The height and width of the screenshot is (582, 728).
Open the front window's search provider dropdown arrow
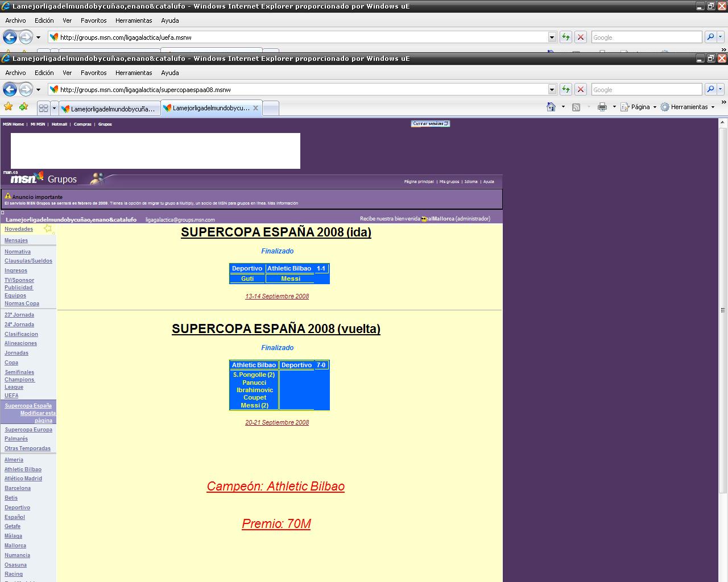click(x=720, y=89)
